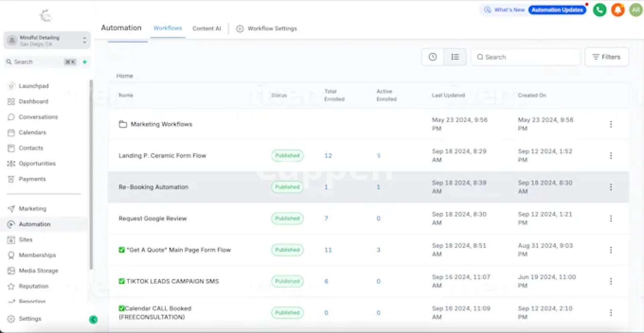The width and height of the screenshot is (644, 333).
Task: Expand the Mindful Detailing account switcher
Action: point(47,41)
